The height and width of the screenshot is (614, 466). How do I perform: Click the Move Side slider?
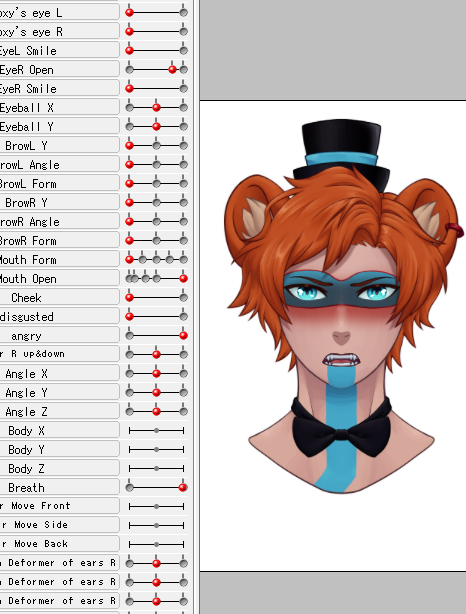point(156,526)
